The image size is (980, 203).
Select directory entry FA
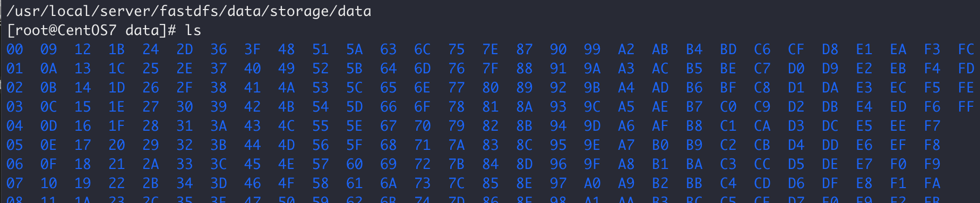pos(932,183)
